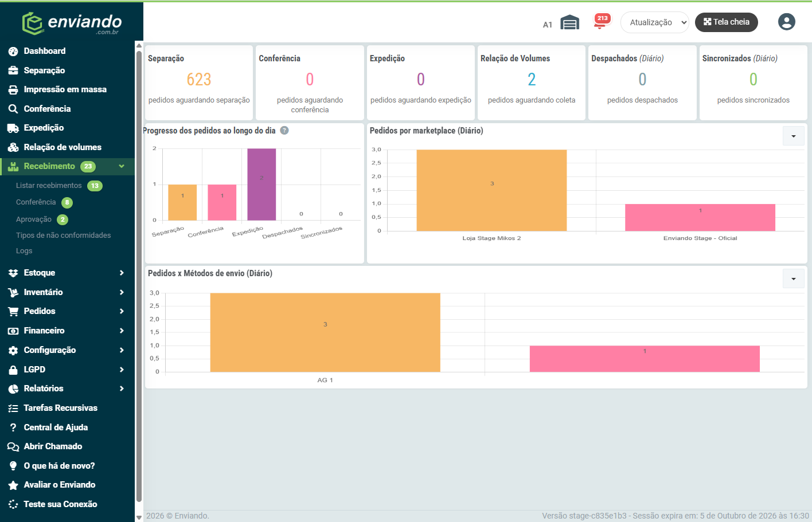Click the Relação de volumes boxes icon

tap(13, 147)
